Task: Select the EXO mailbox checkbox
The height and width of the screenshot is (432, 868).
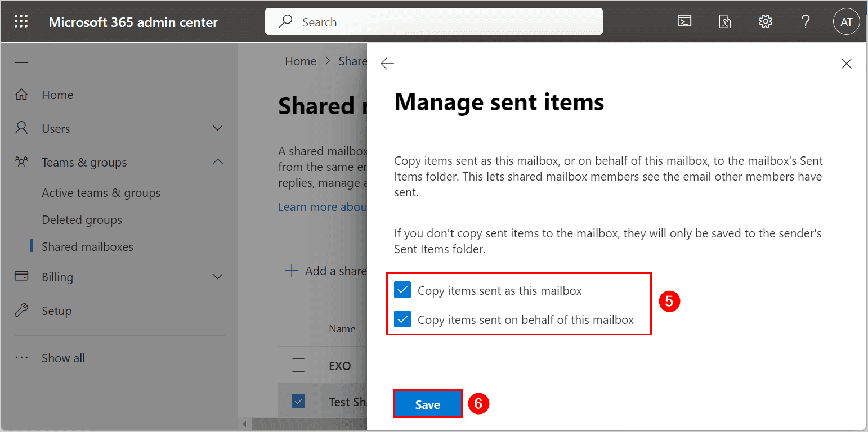Action: pos(298,366)
